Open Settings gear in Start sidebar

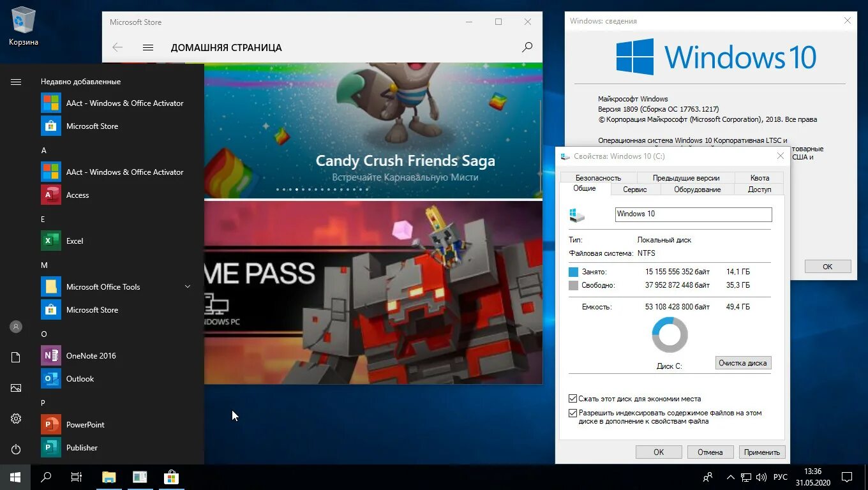(x=16, y=419)
